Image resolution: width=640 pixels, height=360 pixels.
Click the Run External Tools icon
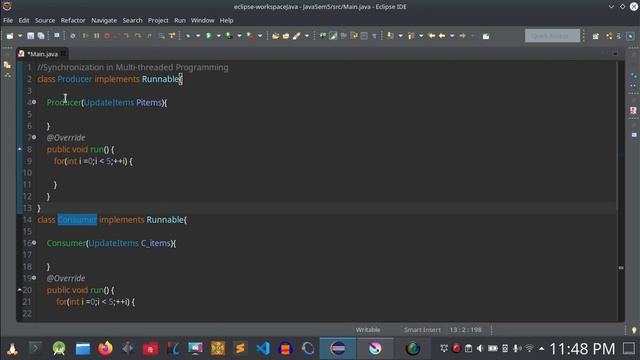pyautogui.click(x=250, y=36)
